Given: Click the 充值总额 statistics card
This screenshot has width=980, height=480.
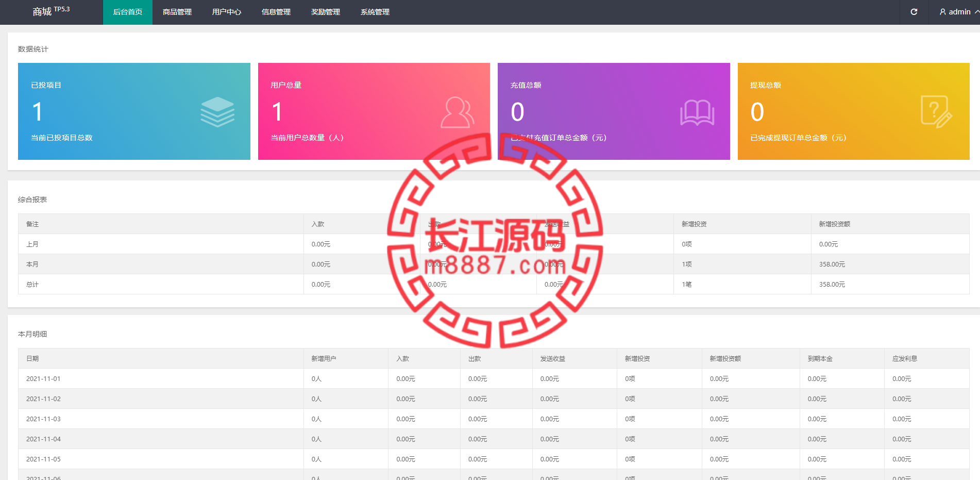Looking at the screenshot, I should tap(614, 111).
